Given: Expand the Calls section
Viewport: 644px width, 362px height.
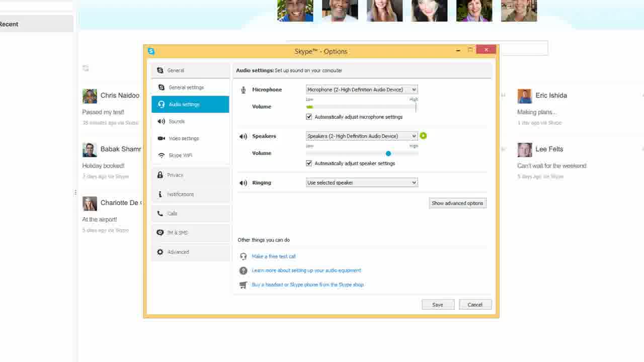Looking at the screenshot, I should (x=191, y=214).
